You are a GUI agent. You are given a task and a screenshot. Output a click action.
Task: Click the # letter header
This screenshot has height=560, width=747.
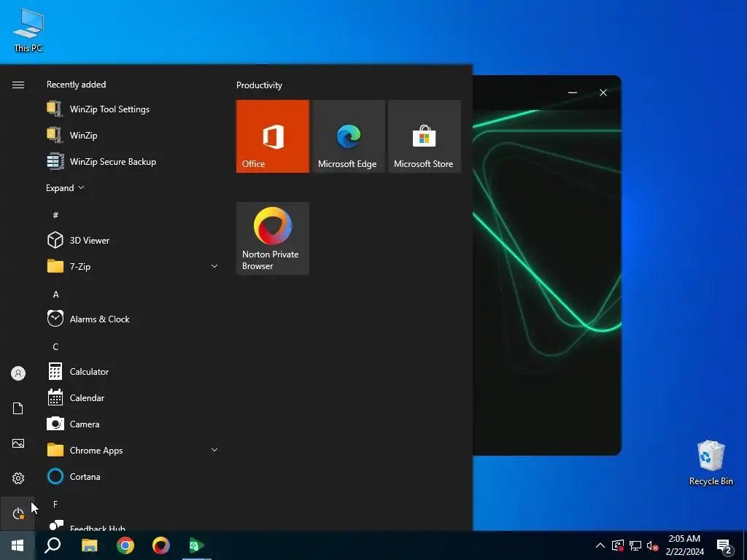click(55, 215)
